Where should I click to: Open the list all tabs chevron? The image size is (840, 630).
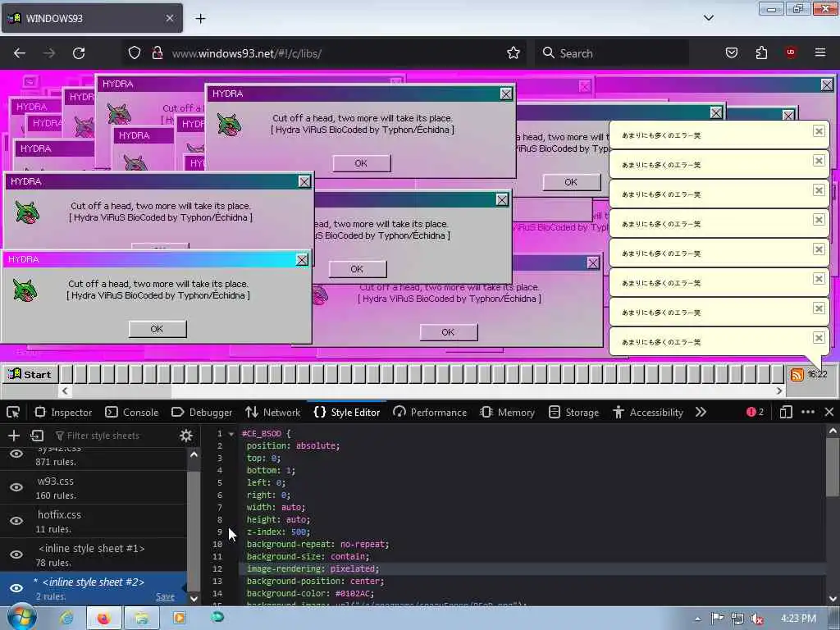coord(708,18)
